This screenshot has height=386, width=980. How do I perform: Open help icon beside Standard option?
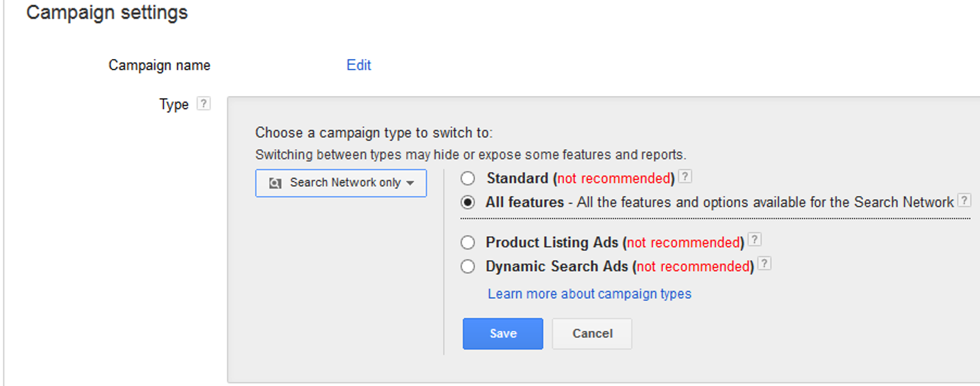point(685,177)
